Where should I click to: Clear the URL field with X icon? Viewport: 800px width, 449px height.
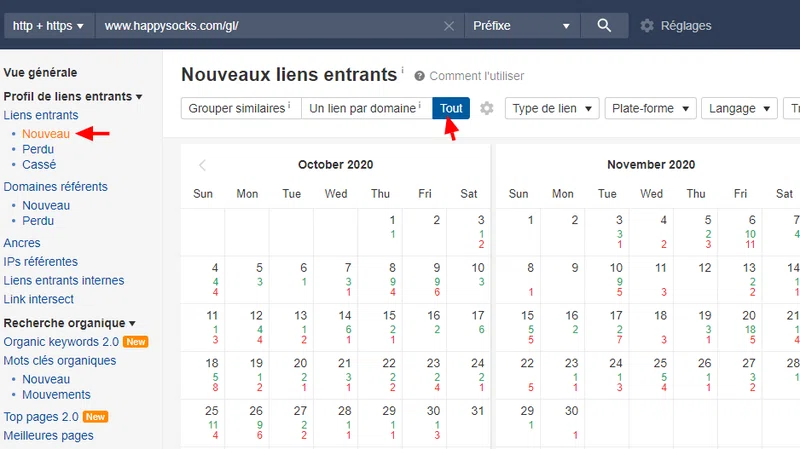pyautogui.click(x=449, y=26)
